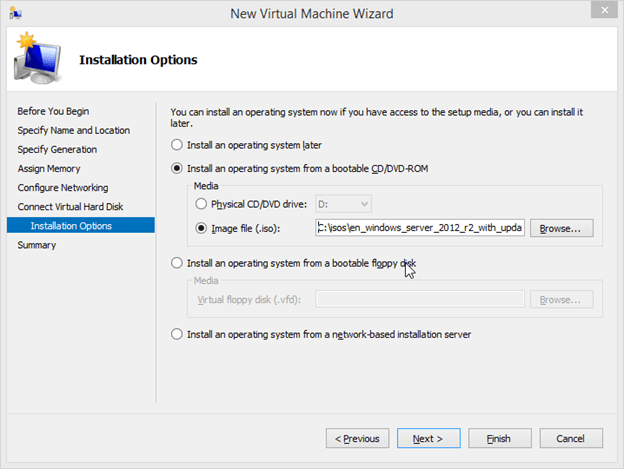This screenshot has width=624, height=469.
Task: Open the Specify Name and Location step
Action: pyautogui.click(x=73, y=130)
